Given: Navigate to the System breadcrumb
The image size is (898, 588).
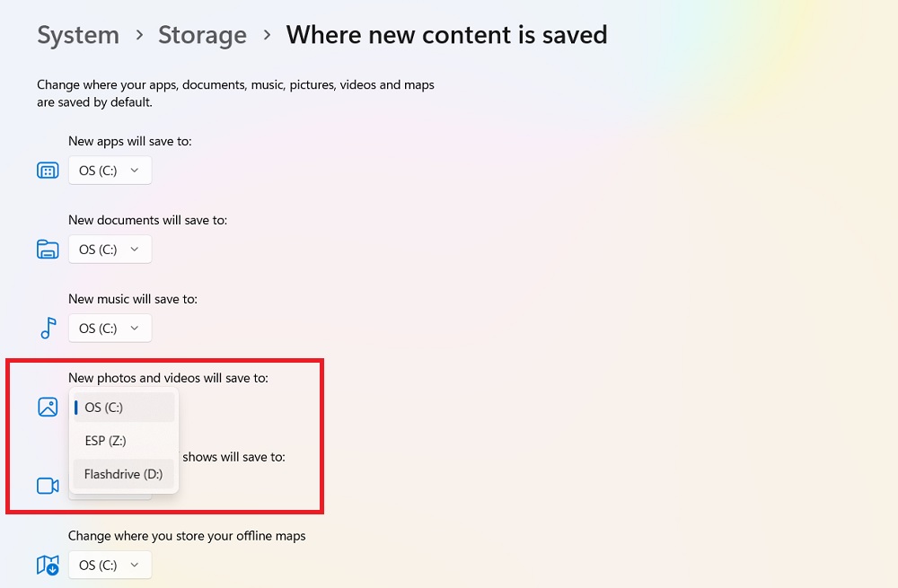Looking at the screenshot, I should click(x=78, y=35).
